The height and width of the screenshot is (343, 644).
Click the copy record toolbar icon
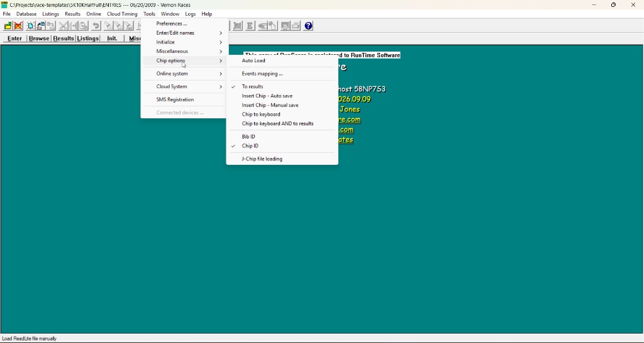pos(41,26)
